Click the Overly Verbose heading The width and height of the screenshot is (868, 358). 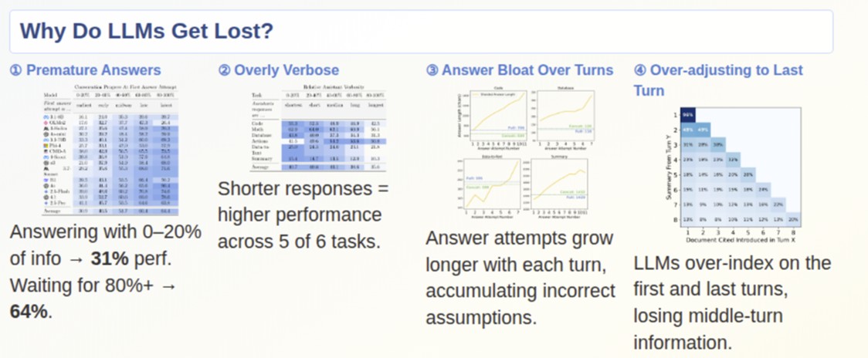(287, 70)
